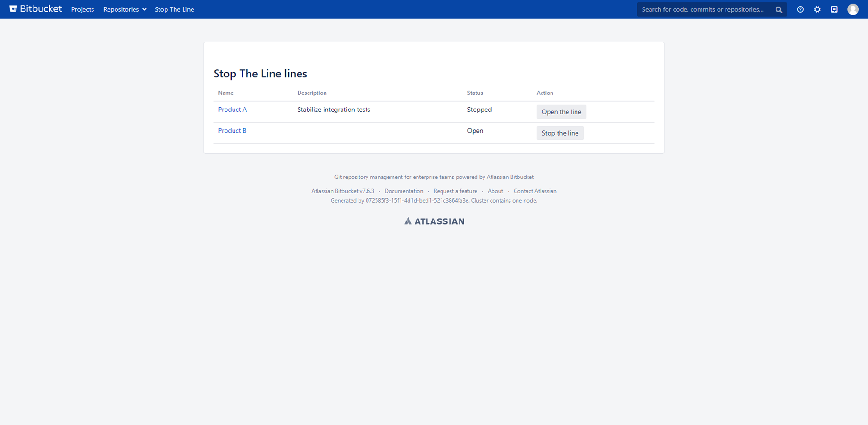Click the Name column header
The height and width of the screenshot is (425, 868).
point(225,93)
